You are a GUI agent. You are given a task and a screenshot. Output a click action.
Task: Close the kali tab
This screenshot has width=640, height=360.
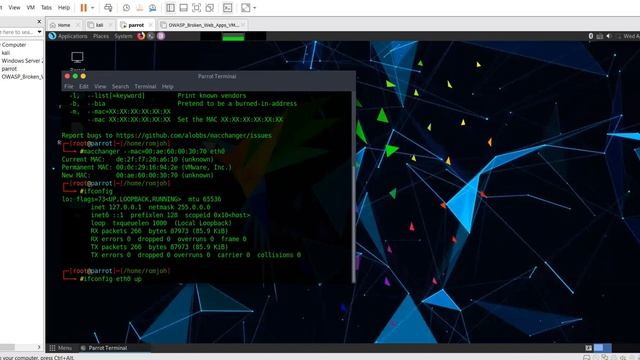pyautogui.click(x=111, y=25)
